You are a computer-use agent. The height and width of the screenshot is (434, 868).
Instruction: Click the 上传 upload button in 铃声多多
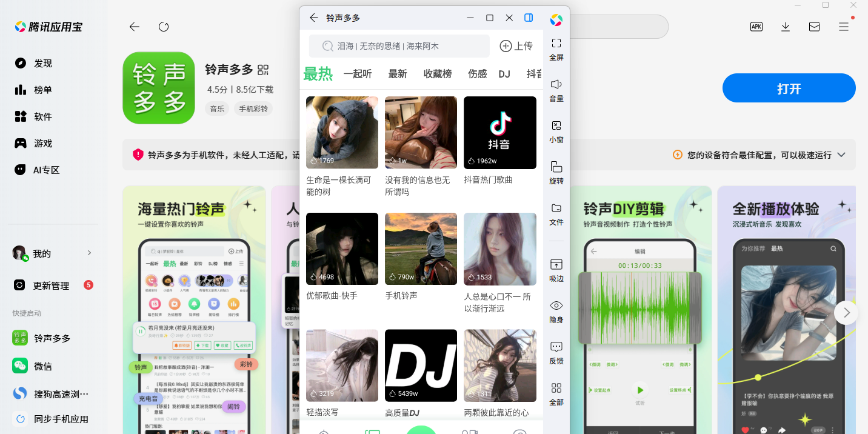[x=516, y=46]
